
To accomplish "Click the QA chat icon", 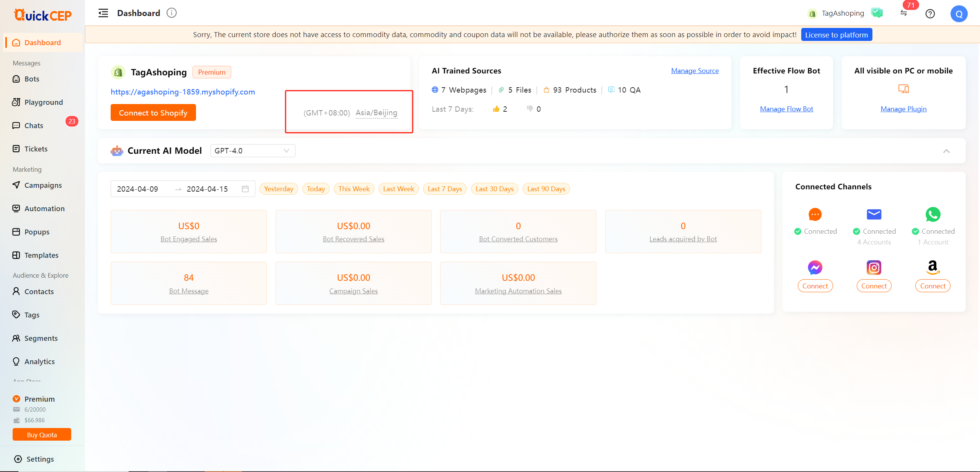I will (611, 90).
